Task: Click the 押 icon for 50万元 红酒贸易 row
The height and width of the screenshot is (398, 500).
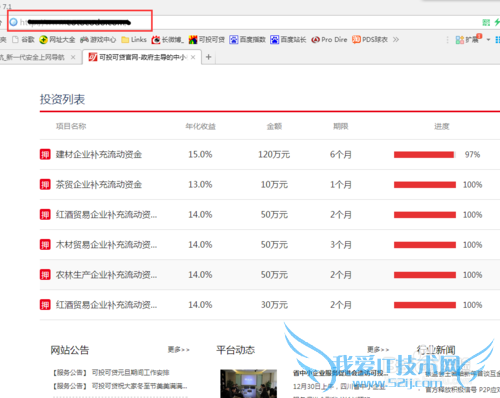Action: tap(45, 214)
